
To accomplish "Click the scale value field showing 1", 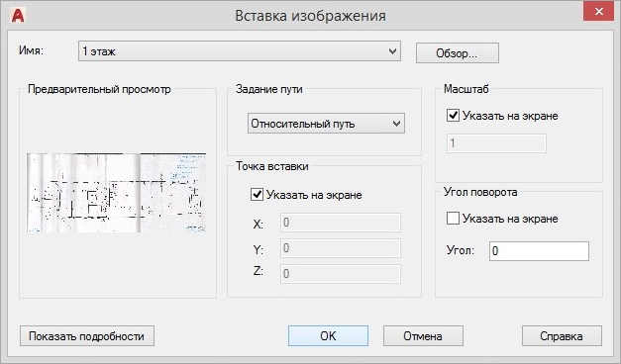I will 496,143.
